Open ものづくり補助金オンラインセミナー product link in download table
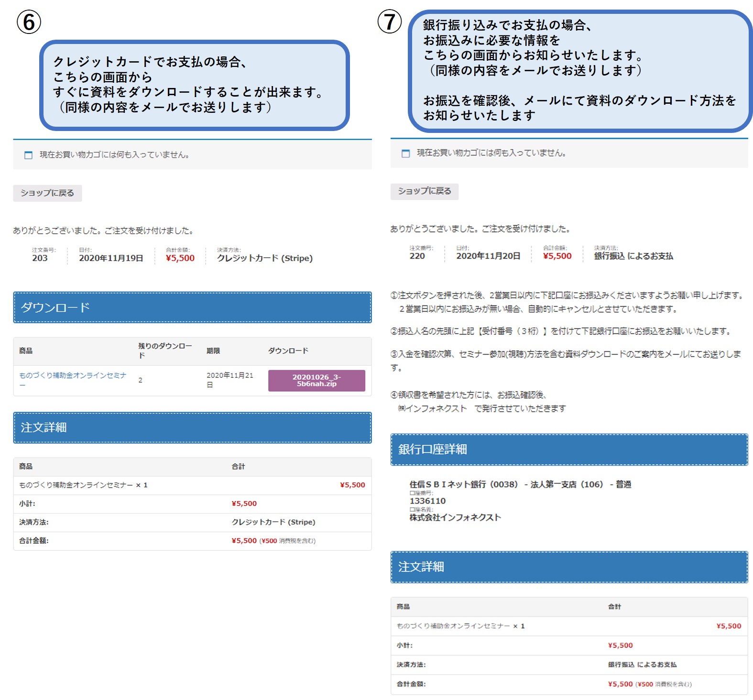The height and width of the screenshot is (700, 753). coord(73,380)
